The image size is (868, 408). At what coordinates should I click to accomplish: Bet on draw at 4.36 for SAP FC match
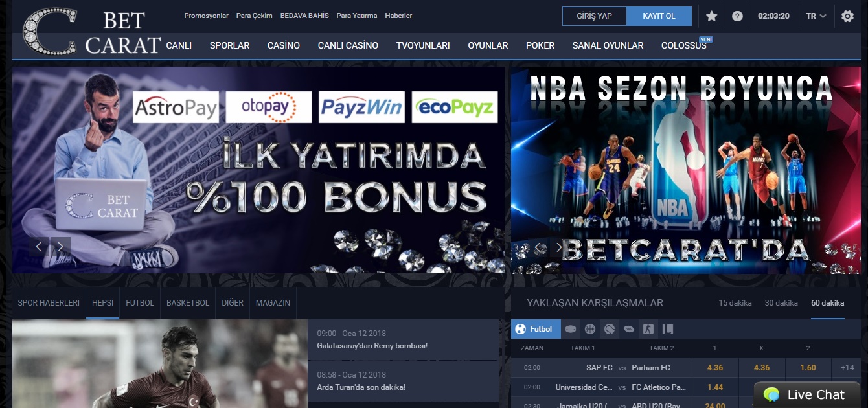762,368
